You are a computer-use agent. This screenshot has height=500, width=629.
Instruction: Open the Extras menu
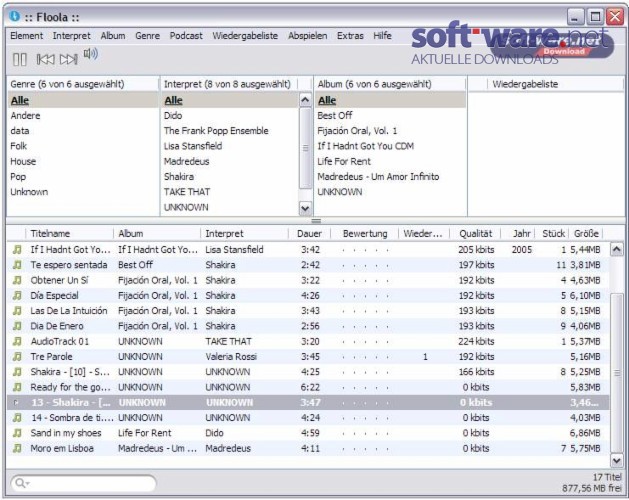coord(350,36)
